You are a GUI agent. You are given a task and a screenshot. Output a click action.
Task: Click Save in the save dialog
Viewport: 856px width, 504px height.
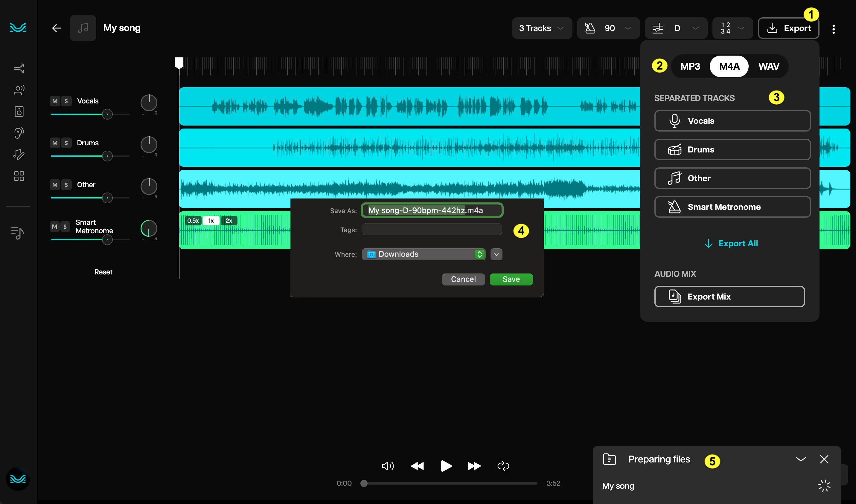511,279
